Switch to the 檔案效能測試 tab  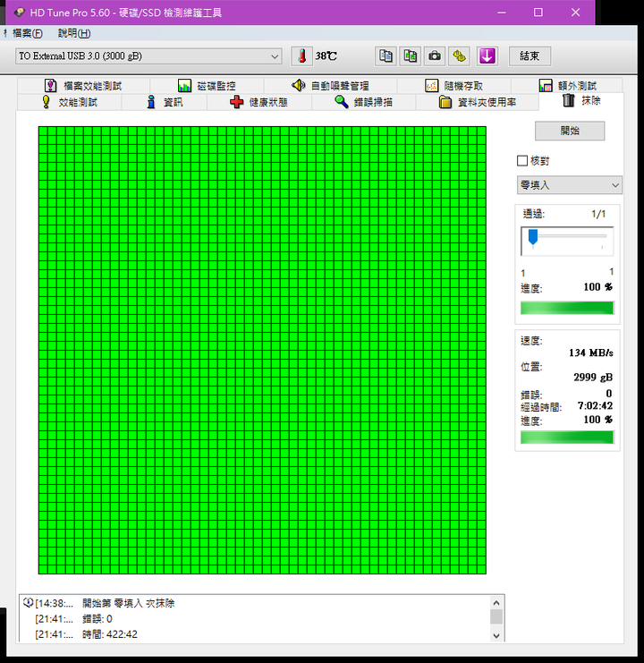(x=83, y=86)
